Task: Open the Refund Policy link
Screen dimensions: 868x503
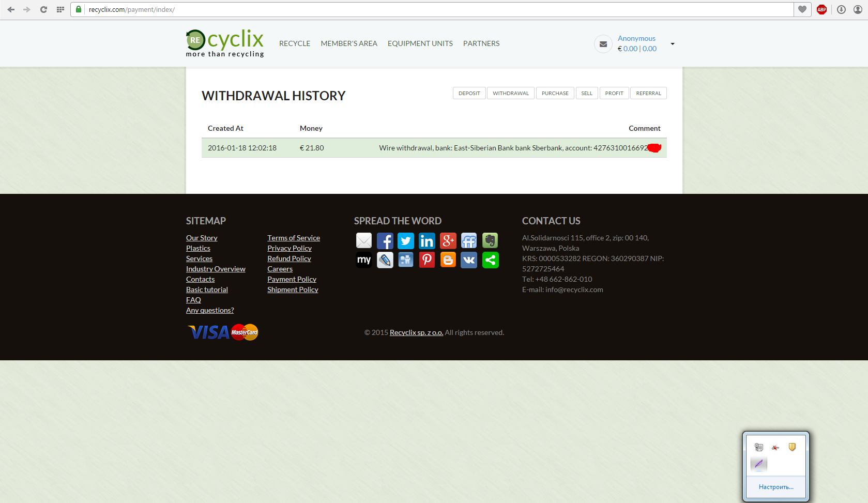Action: pyautogui.click(x=289, y=258)
